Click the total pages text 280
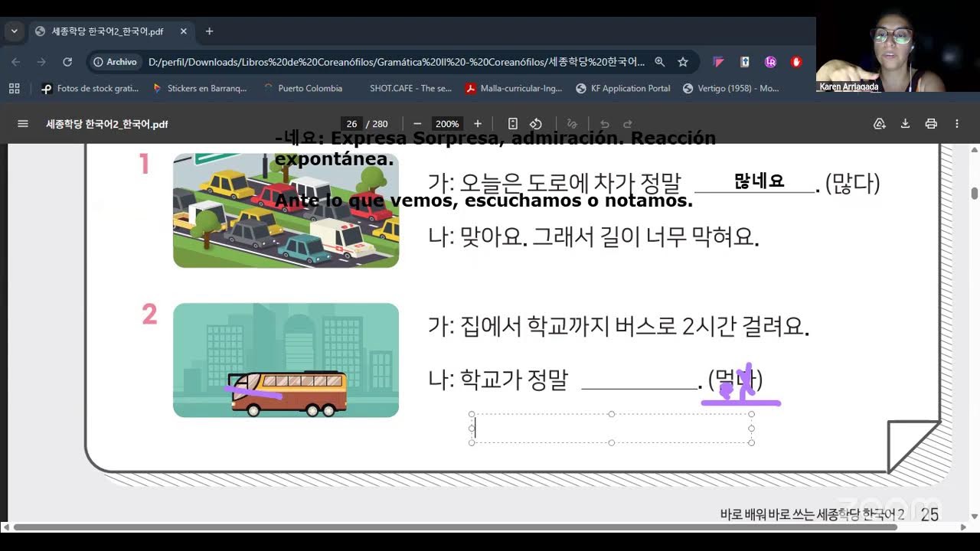 pyautogui.click(x=381, y=124)
